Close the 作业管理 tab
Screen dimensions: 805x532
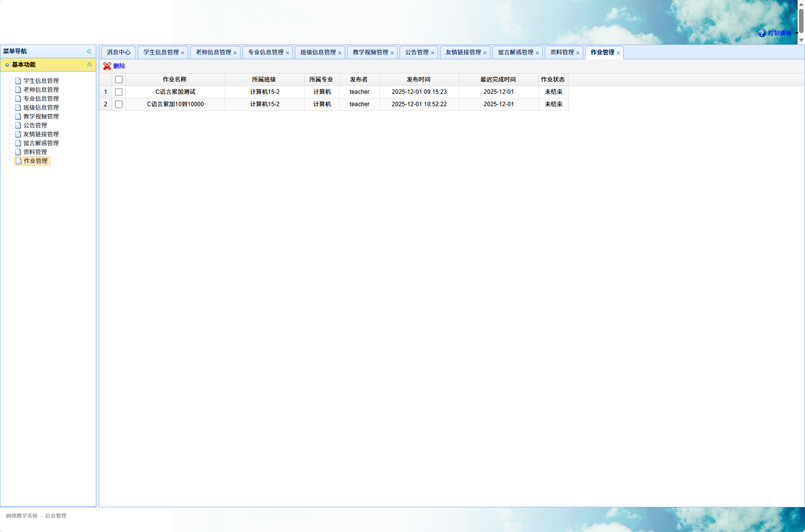click(x=618, y=53)
